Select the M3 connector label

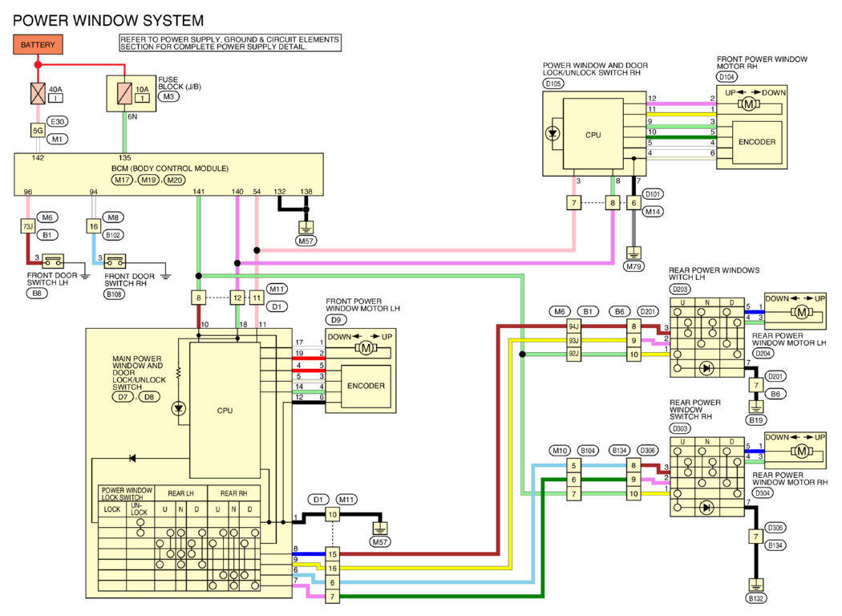[168, 97]
